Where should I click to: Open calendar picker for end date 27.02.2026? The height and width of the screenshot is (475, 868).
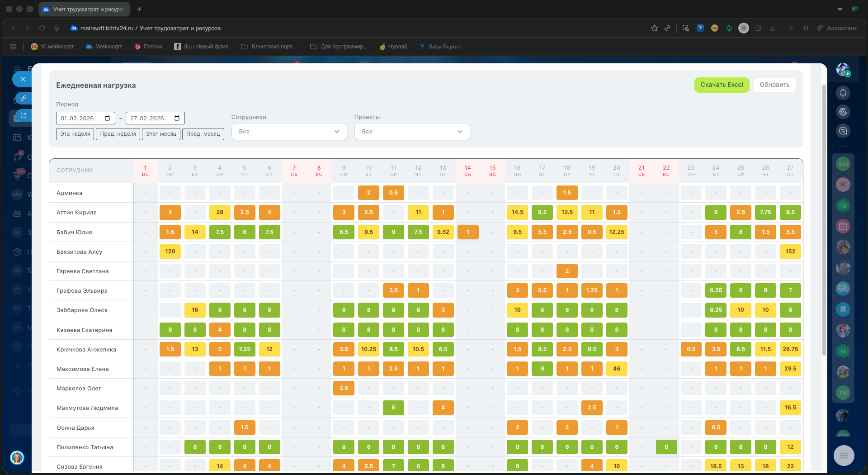point(177,119)
